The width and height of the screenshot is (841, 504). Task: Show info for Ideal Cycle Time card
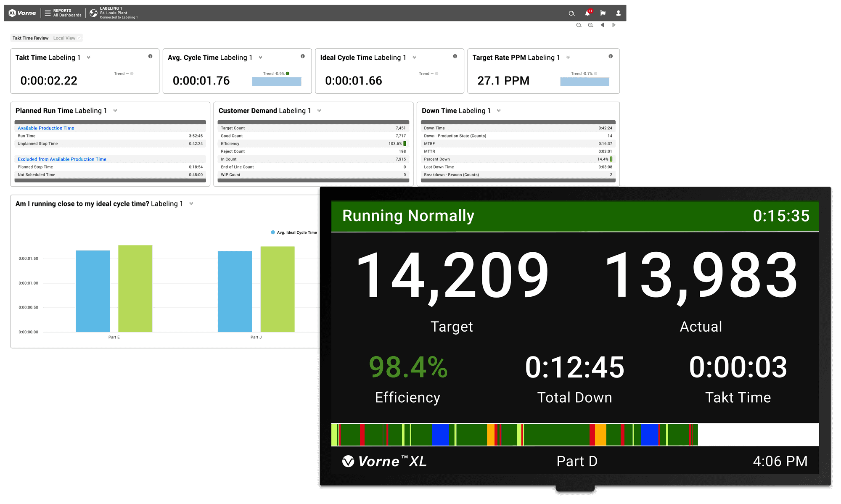(x=455, y=56)
